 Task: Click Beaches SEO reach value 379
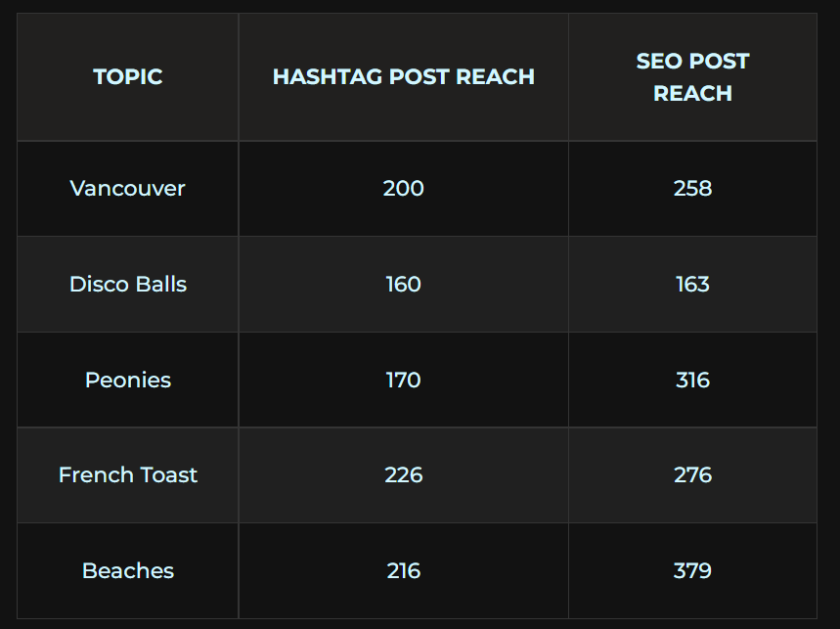[x=692, y=570]
